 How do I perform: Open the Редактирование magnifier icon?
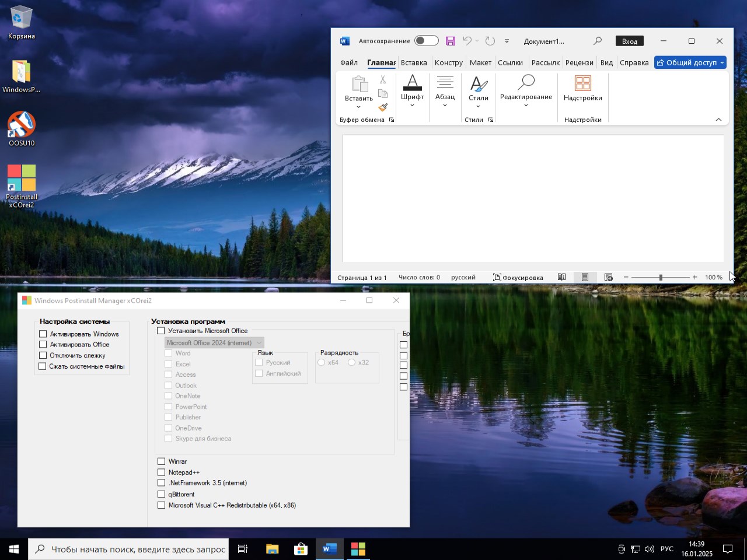point(526,82)
